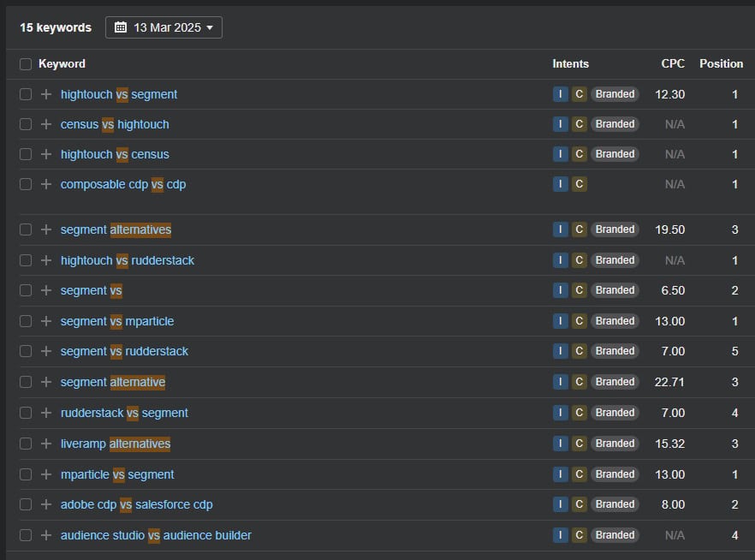Click the plus expander for rudderstack vs segment
Image resolution: width=755 pixels, height=560 pixels.
pyautogui.click(x=46, y=413)
